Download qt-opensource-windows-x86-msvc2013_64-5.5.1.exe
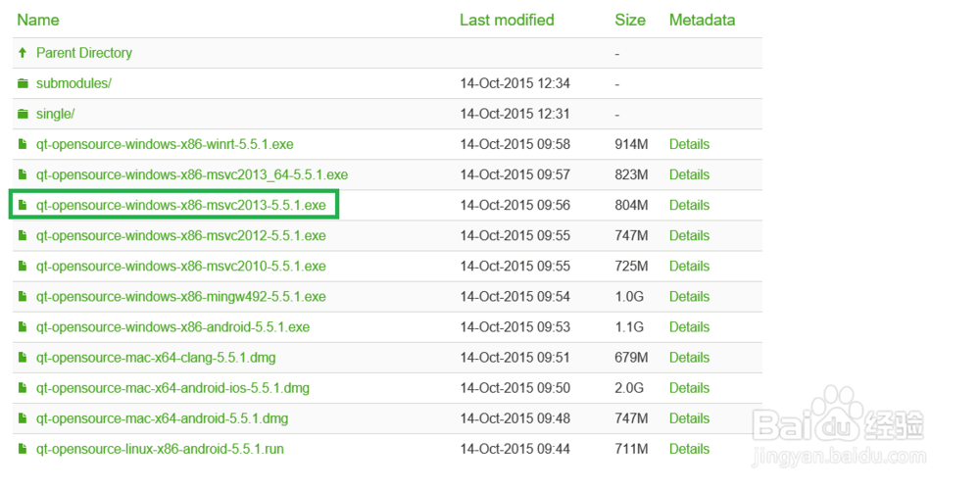 192,175
